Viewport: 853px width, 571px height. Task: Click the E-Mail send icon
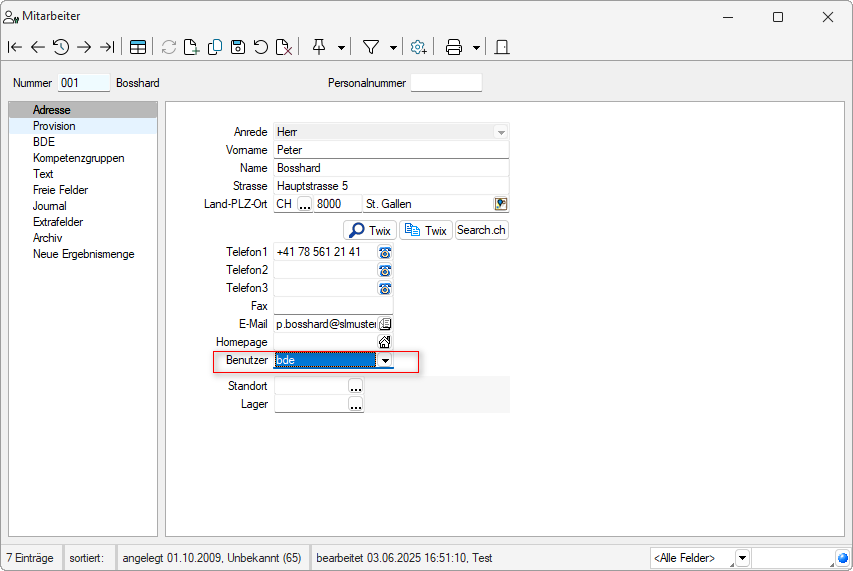(x=385, y=324)
